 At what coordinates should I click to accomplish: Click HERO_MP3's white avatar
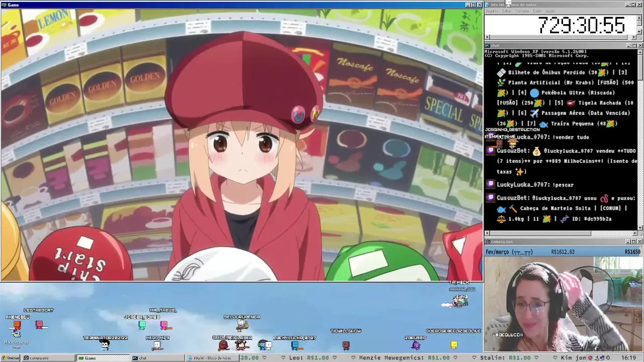point(157,345)
